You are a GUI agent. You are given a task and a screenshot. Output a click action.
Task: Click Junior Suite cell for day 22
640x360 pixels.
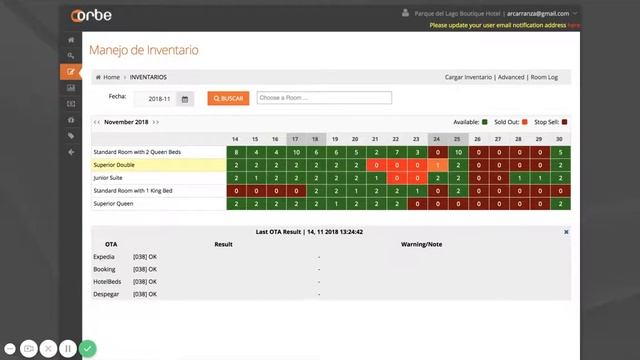[x=397, y=178]
